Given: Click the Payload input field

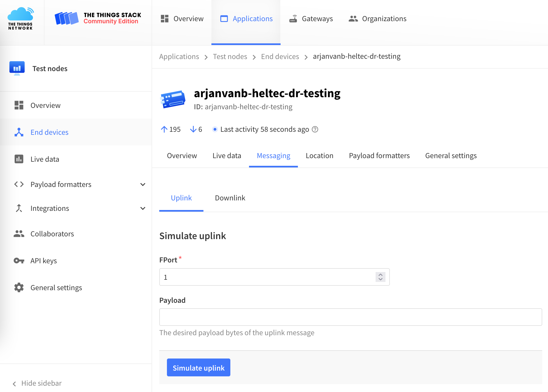Looking at the screenshot, I should [351, 317].
